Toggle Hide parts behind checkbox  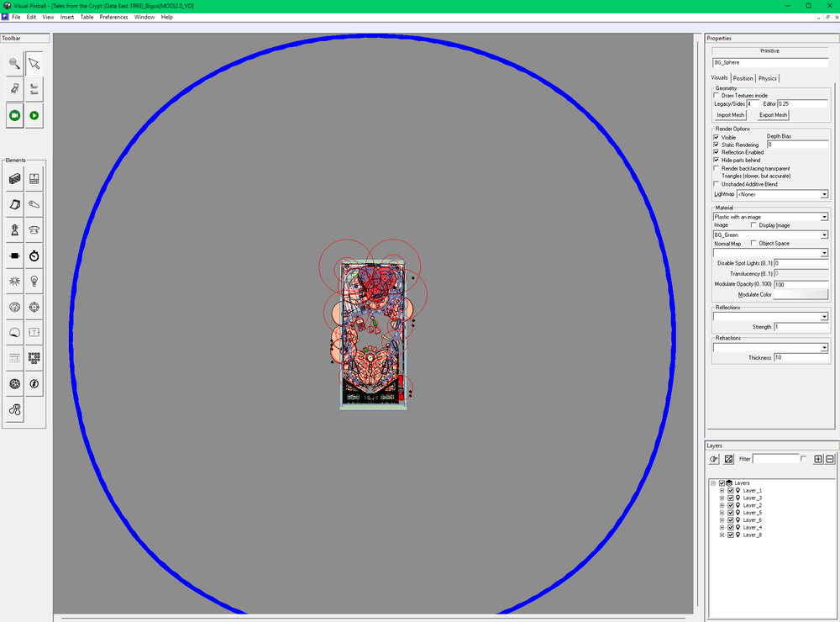coord(717,160)
